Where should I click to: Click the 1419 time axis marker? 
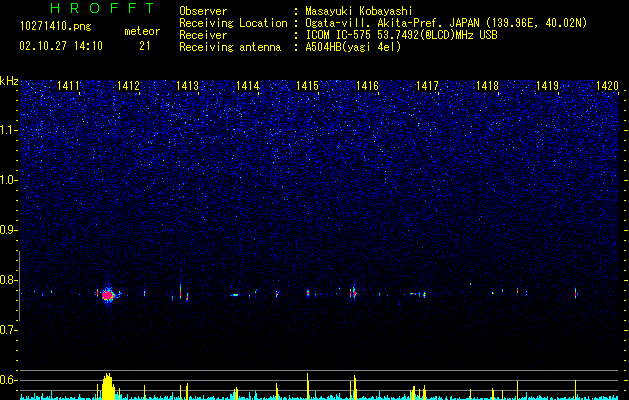(547, 85)
